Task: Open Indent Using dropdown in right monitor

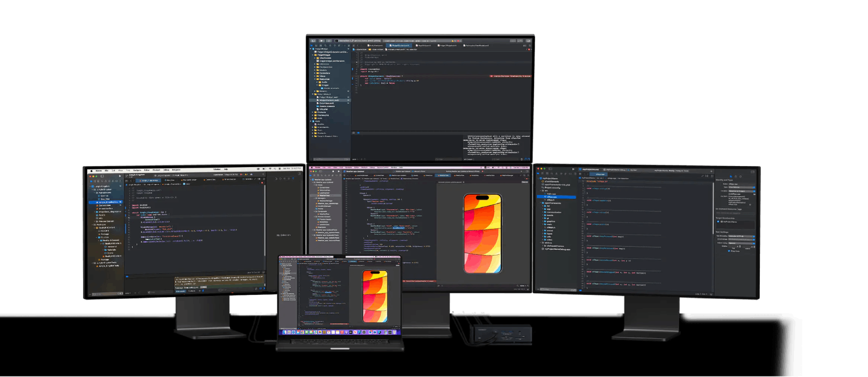Action: click(x=741, y=243)
